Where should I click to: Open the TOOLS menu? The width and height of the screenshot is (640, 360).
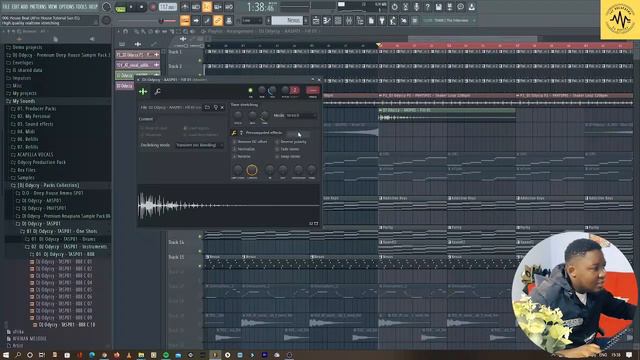click(x=82, y=7)
